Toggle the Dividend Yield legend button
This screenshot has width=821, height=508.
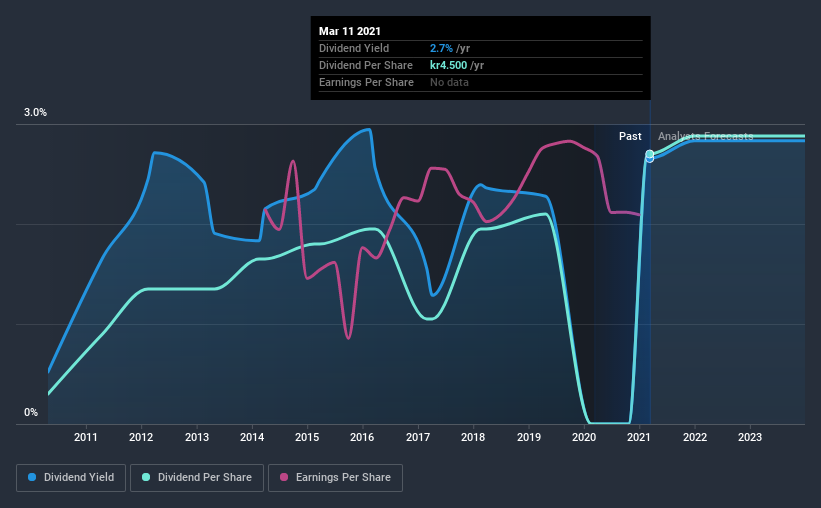[71, 478]
